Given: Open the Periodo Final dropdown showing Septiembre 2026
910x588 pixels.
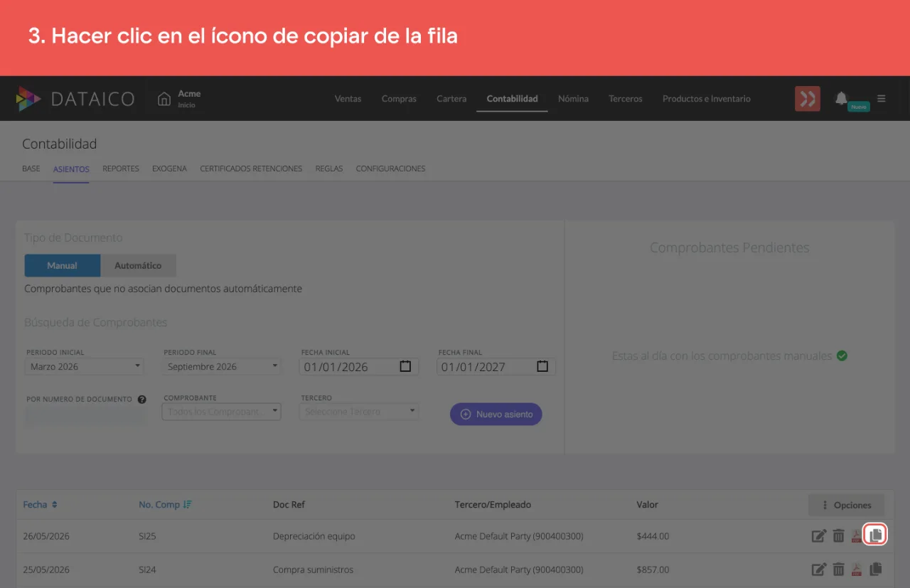Looking at the screenshot, I should (222, 367).
